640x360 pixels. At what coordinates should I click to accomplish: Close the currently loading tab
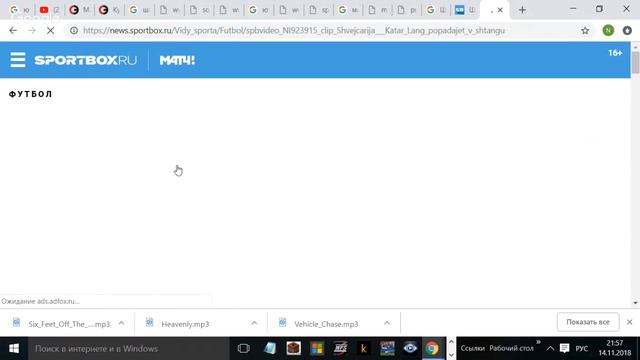tap(500, 10)
